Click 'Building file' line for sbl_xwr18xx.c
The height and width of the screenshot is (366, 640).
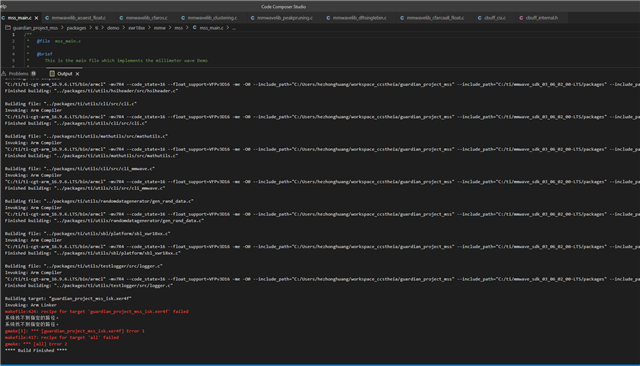coord(87,234)
